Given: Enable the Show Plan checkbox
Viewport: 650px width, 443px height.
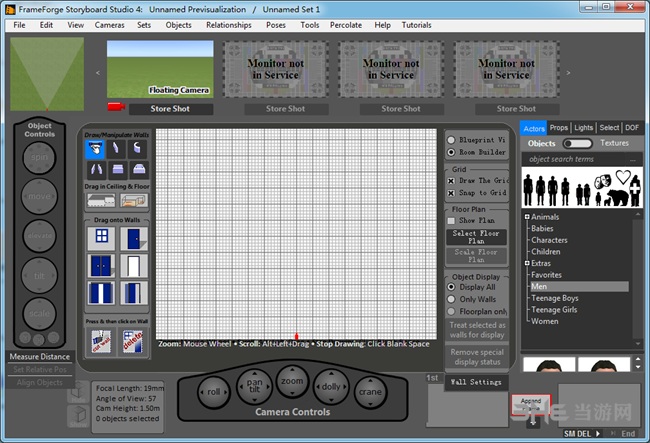Looking at the screenshot, I should [x=451, y=220].
